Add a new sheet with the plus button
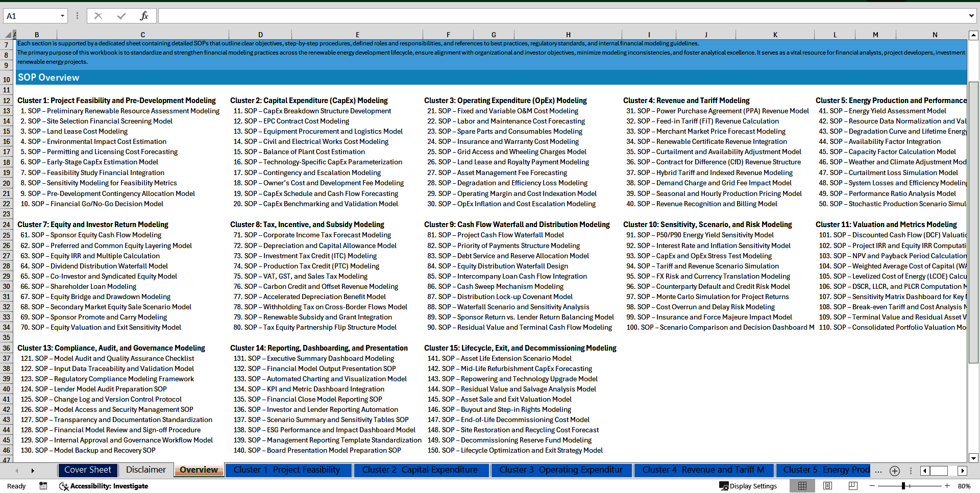This screenshot has width=980, height=493. point(894,471)
